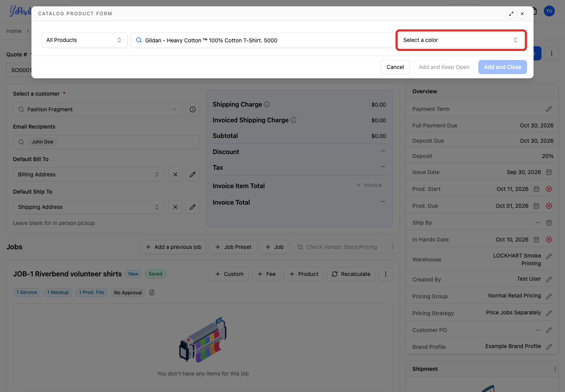The image size is (565, 392).
Task: Click the product search field with Gildan
Action: 262,40
